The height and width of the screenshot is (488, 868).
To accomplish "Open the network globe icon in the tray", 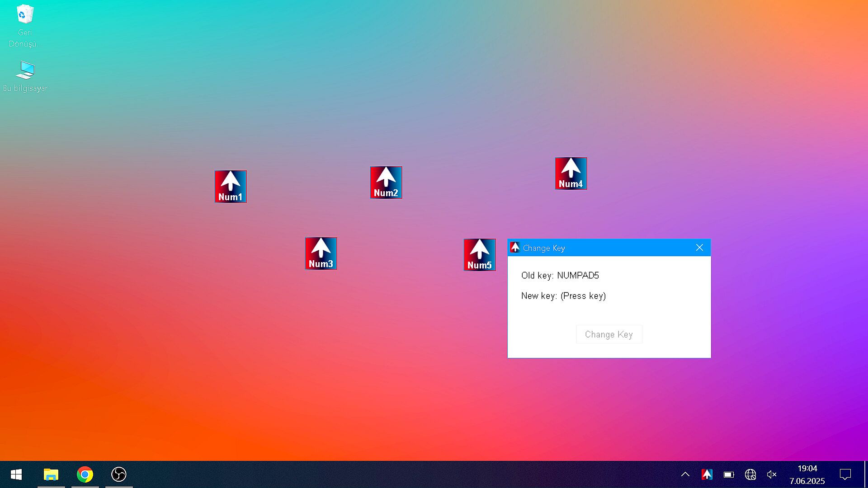I will [750, 474].
